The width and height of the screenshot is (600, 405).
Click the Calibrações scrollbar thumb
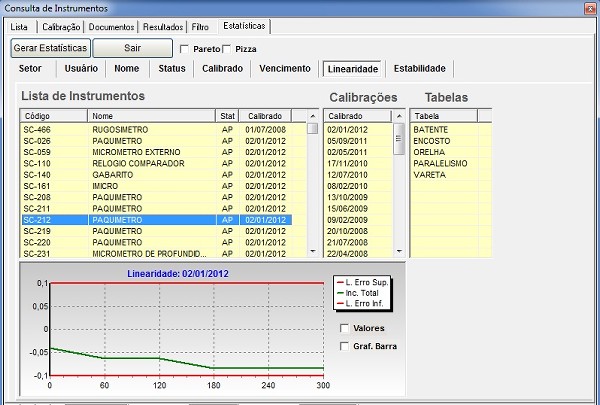click(399, 139)
